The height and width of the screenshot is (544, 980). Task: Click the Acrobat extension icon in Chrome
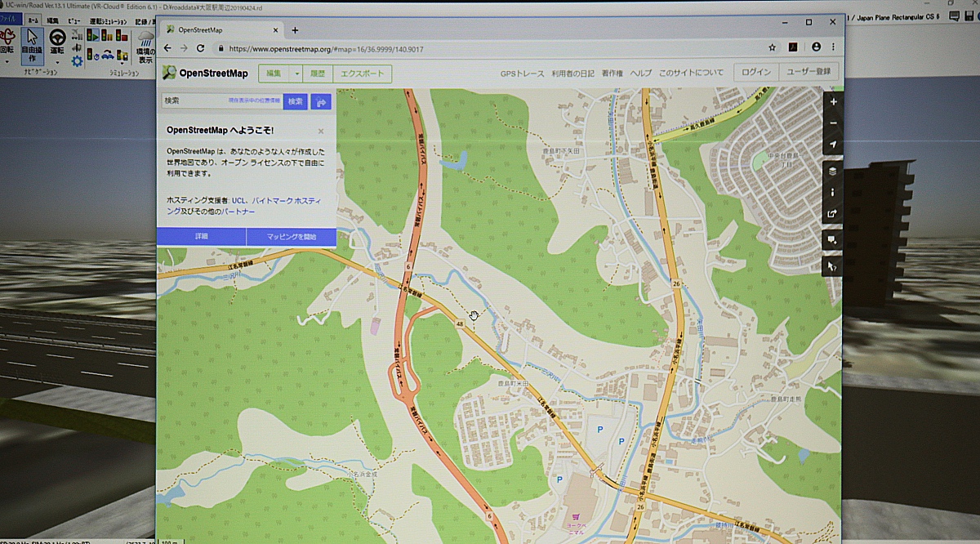coord(792,47)
